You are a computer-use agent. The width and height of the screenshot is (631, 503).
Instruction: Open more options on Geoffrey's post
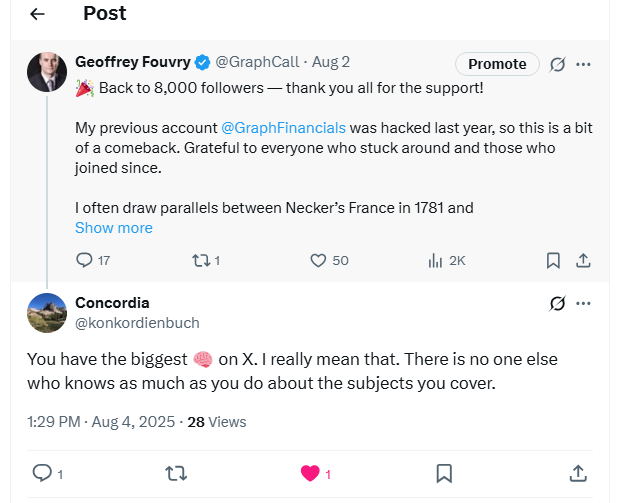pyautogui.click(x=584, y=64)
